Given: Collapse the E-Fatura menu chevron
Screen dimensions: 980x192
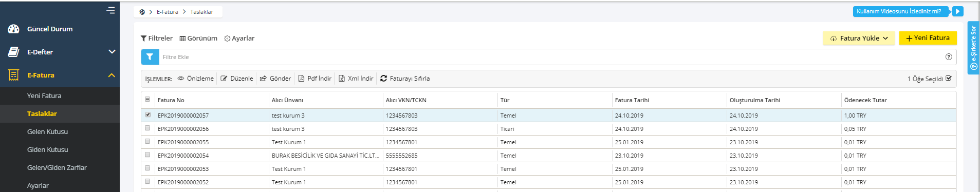Looking at the screenshot, I should (x=112, y=75).
